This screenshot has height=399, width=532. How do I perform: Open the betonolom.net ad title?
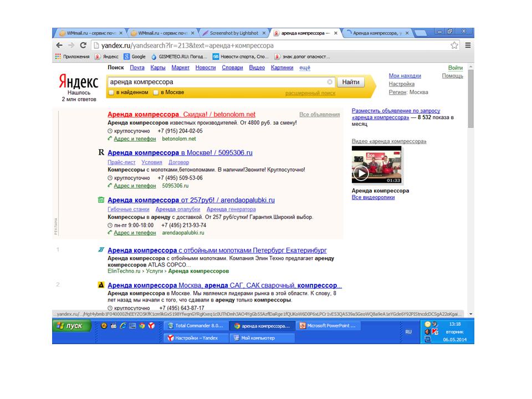[181, 114]
